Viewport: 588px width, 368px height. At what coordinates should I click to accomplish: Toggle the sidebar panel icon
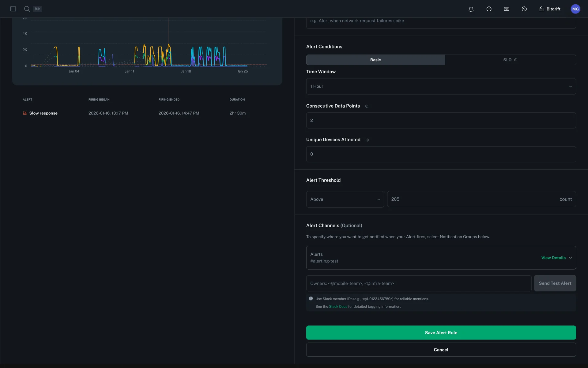(x=13, y=9)
